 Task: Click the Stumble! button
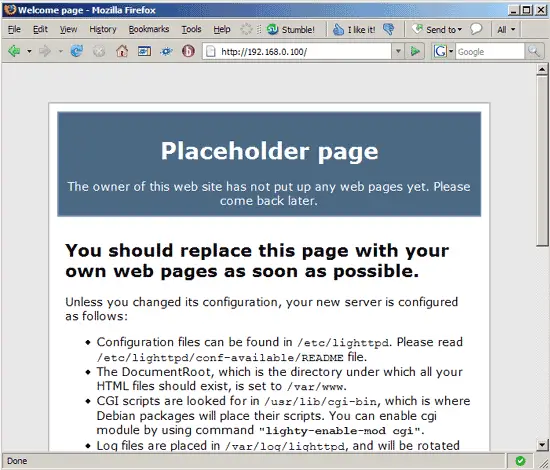click(x=290, y=29)
